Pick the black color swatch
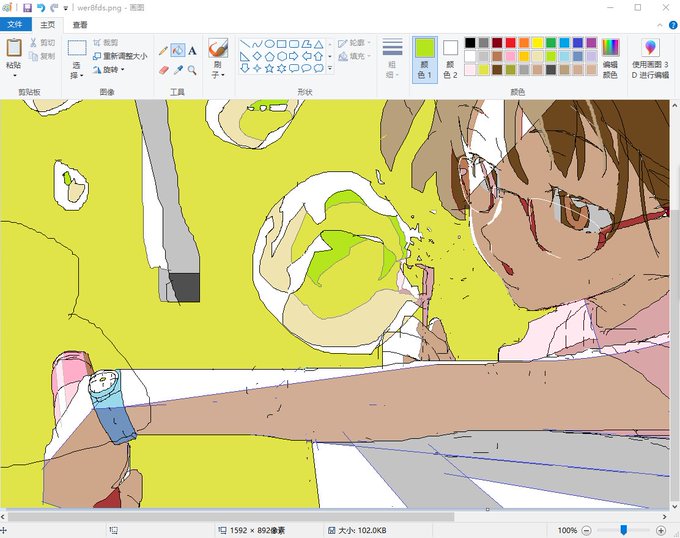 point(470,42)
